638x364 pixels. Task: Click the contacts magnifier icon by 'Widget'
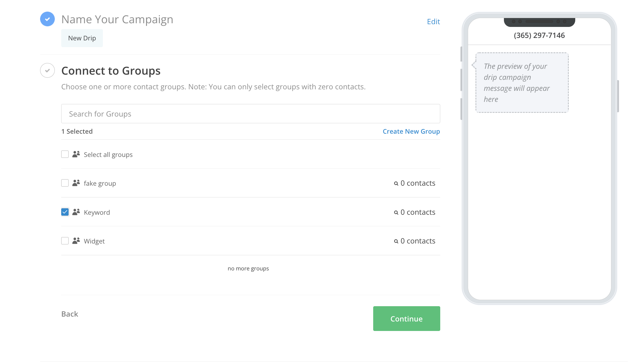396,241
